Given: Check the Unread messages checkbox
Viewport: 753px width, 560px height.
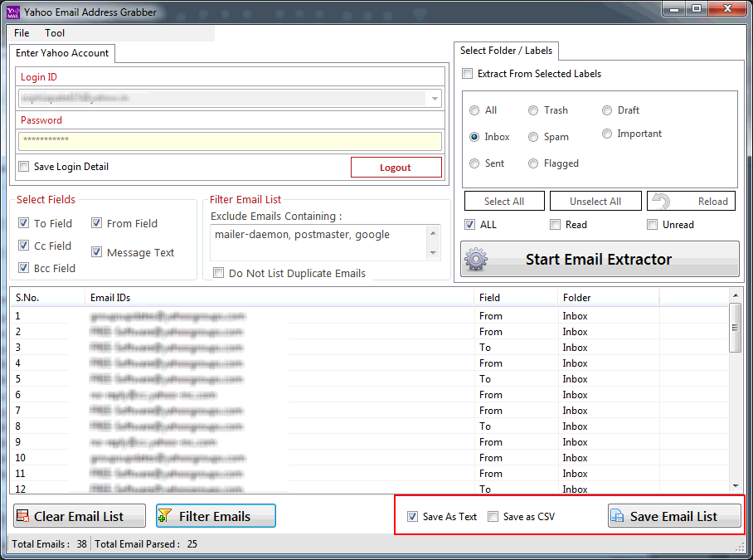Looking at the screenshot, I should [652, 224].
